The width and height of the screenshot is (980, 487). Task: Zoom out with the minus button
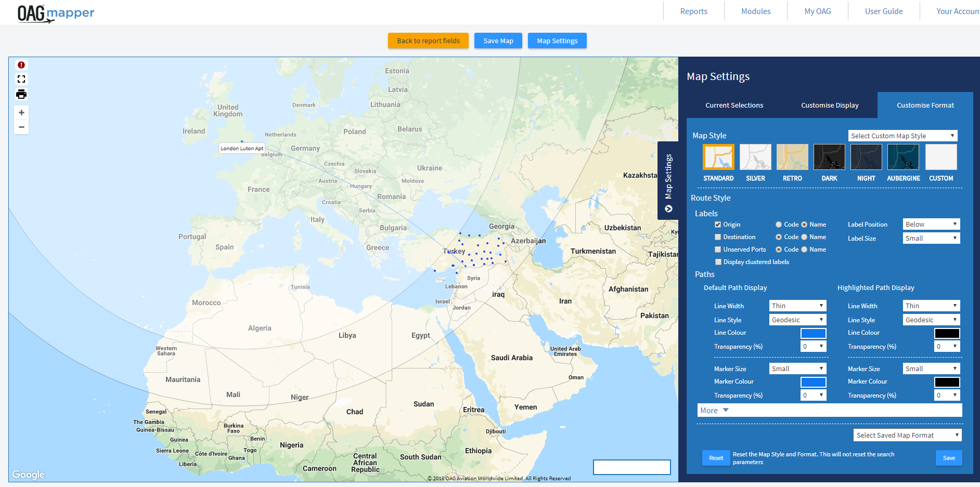pyautogui.click(x=21, y=127)
